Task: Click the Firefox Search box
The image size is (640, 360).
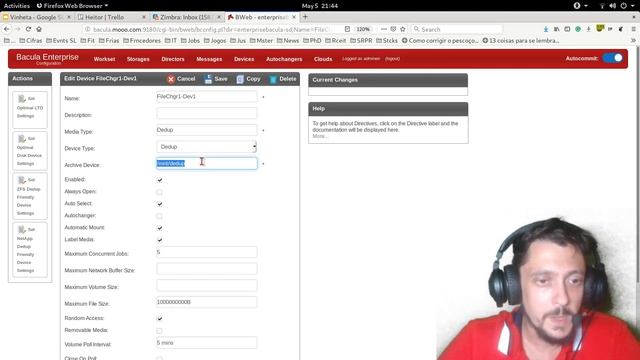Action: 457,29
